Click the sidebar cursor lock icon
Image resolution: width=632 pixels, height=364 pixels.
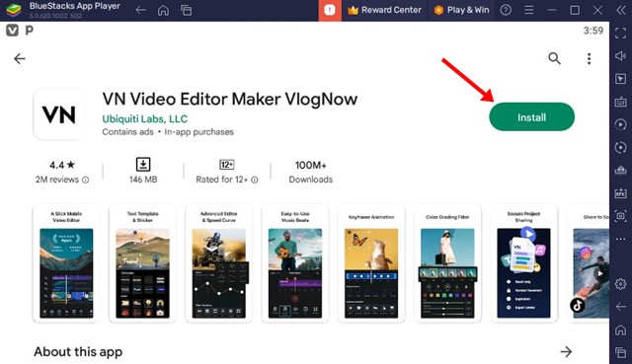pos(621,79)
